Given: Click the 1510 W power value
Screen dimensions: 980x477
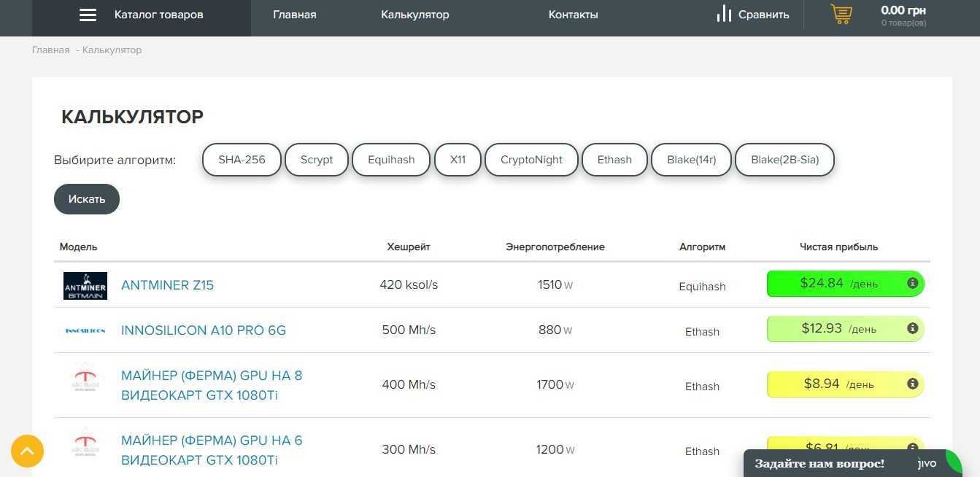Looking at the screenshot, I should pos(555,284).
